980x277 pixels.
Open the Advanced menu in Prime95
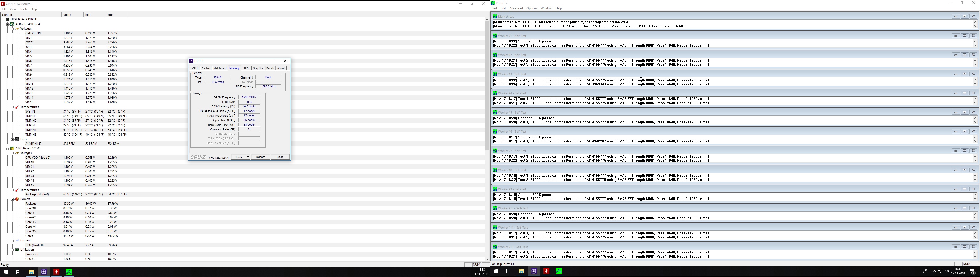516,8
